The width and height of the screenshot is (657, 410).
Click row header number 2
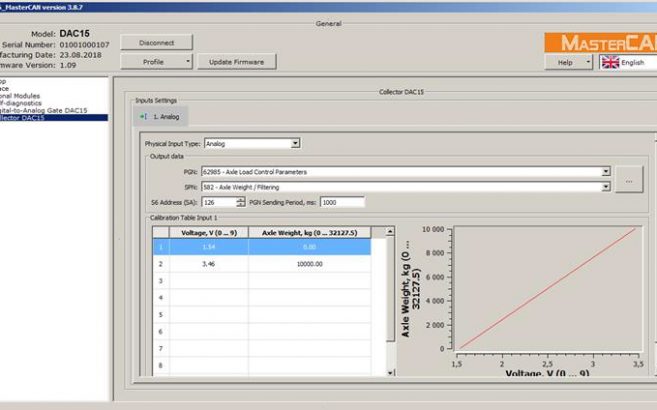pyautogui.click(x=160, y=264)
